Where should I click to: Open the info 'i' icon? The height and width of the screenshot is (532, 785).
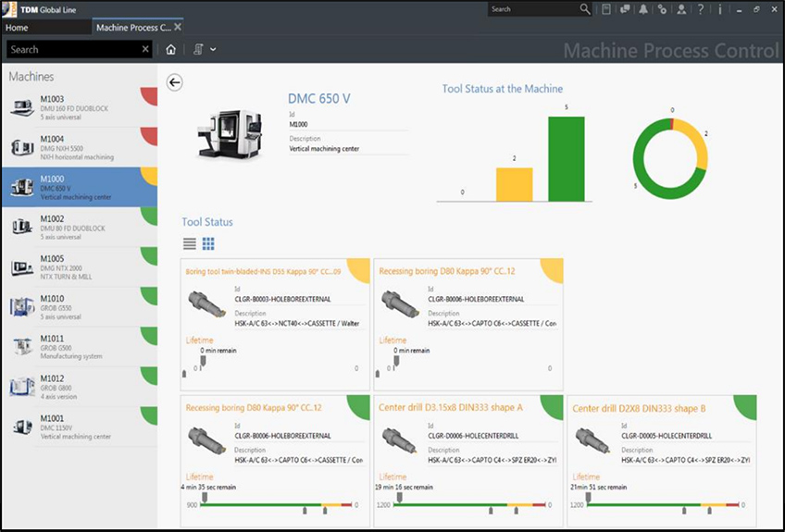pyautogui.click(x=720, y=9)
